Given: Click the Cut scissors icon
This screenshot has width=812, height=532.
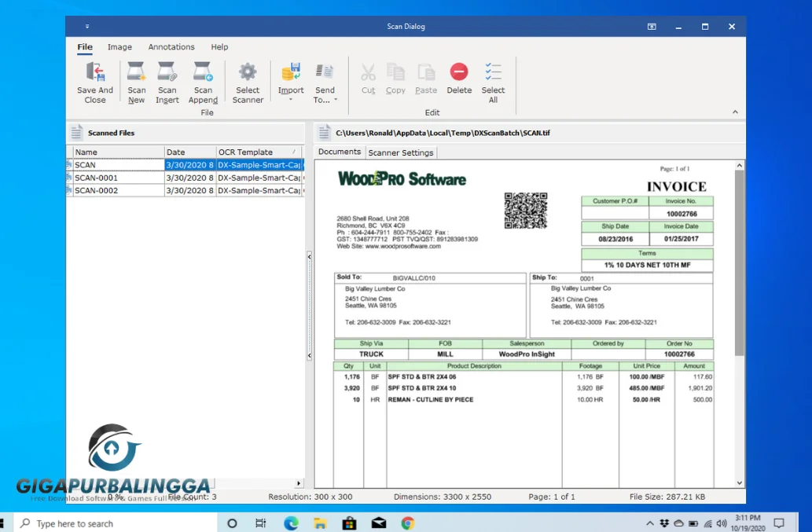Looking at the screenshot, I should coord(368,72).
